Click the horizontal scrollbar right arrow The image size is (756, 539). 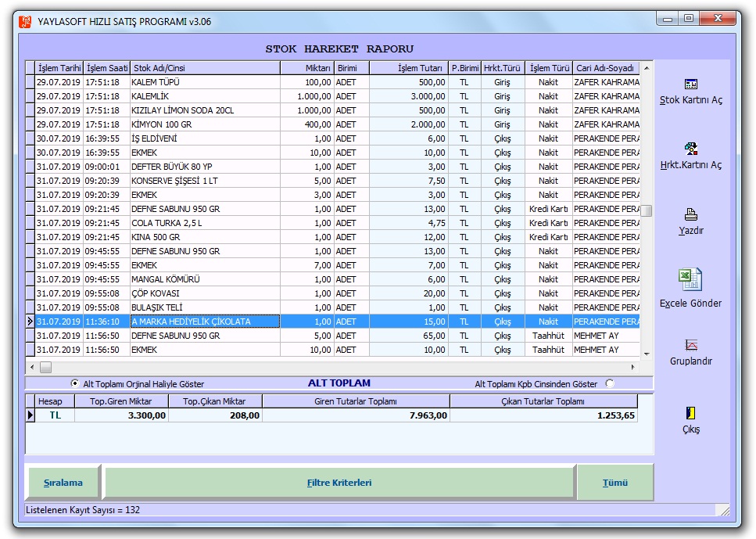pos(633,367)
